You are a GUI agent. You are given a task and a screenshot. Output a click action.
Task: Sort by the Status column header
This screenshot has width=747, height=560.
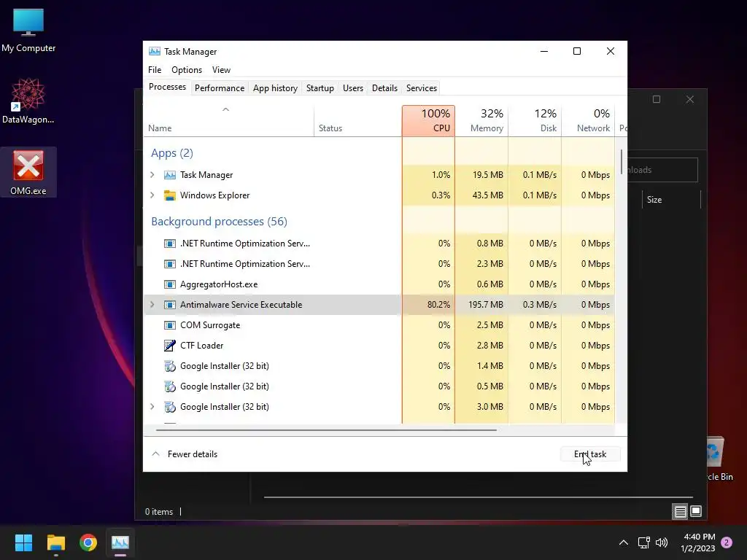(357, 121)
